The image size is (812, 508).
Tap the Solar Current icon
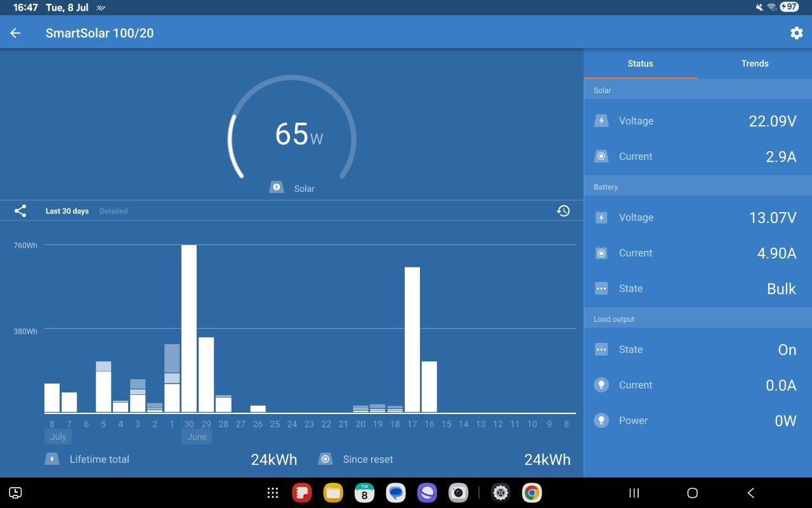tap(601, 156)
